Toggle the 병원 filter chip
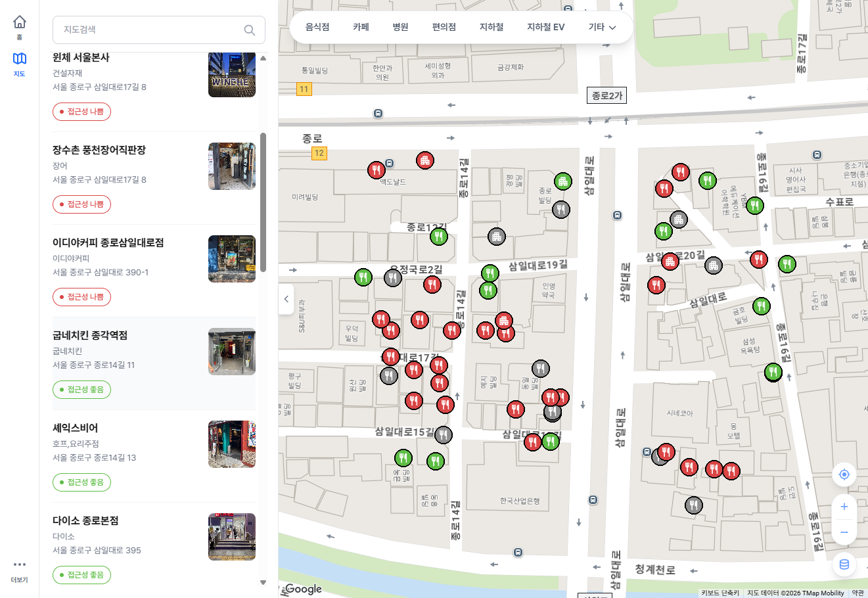This screenshot has width=868, height=598. pos(400,27)
